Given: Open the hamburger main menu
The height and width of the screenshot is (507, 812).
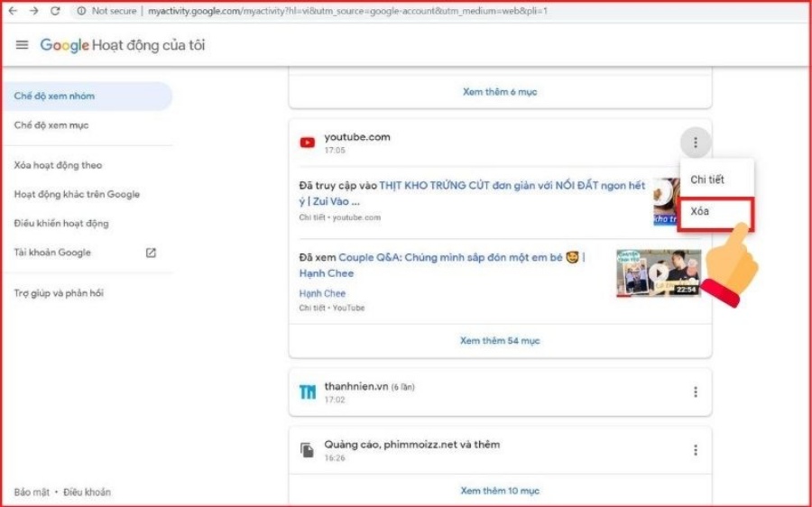Looking at the screenshot, I should pyautogui.click(x=23, y=45).
